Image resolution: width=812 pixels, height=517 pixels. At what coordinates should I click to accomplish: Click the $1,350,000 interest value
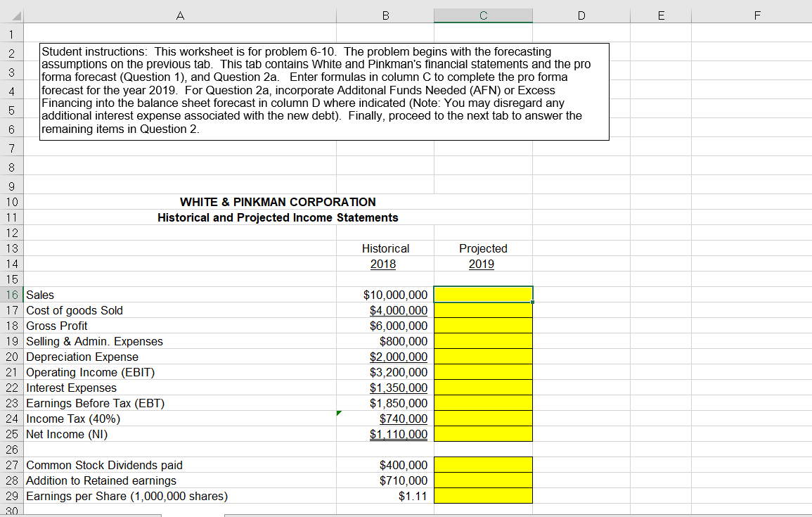[x=399, y=388]
